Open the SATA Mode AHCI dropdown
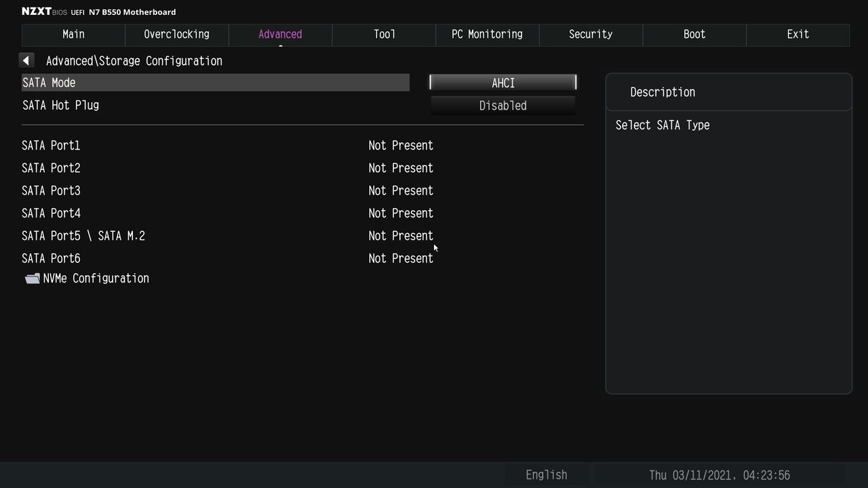Viewport: 868px width, 488px height. coord(502,83)
